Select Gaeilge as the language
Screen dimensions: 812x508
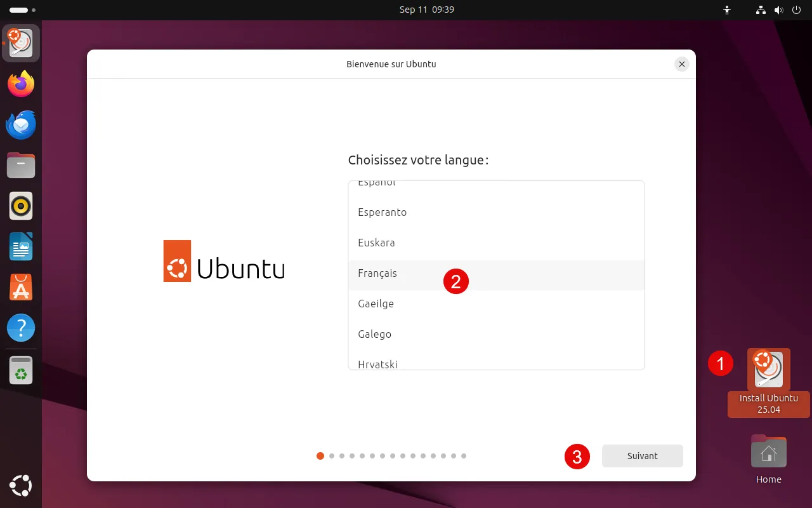pyautogui.click(x=376, y=304)
